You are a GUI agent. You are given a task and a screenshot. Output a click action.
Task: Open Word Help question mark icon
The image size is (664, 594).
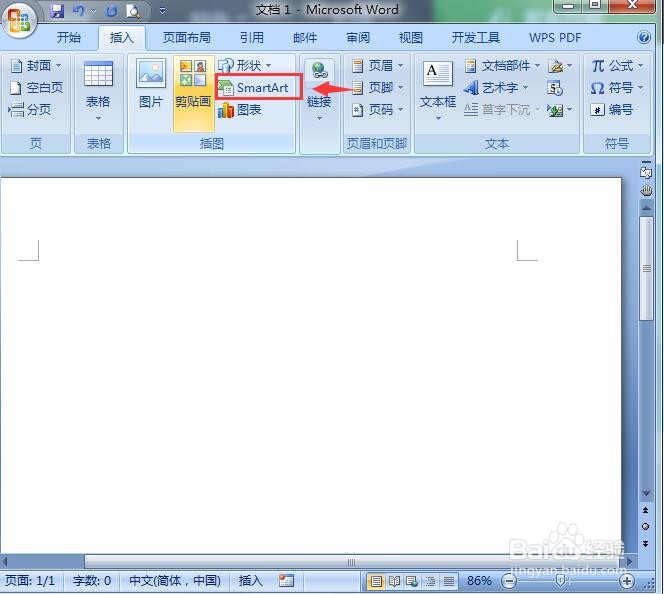pyautogui.click(x=644, y=38)
